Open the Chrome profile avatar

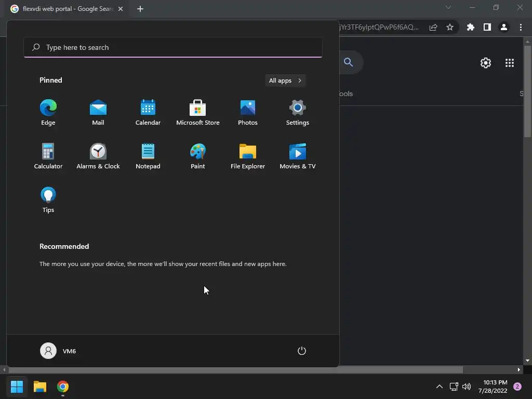pyautogui.click(x=504, y=27)
